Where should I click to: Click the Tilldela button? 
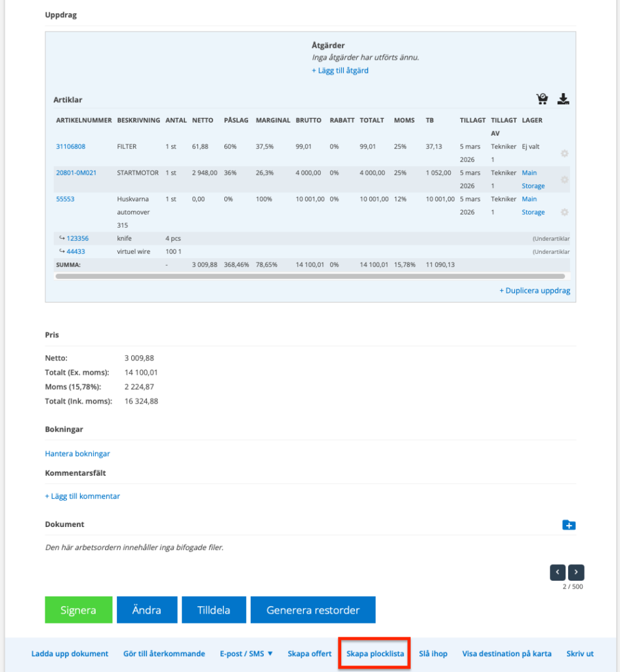coord(214,610)
